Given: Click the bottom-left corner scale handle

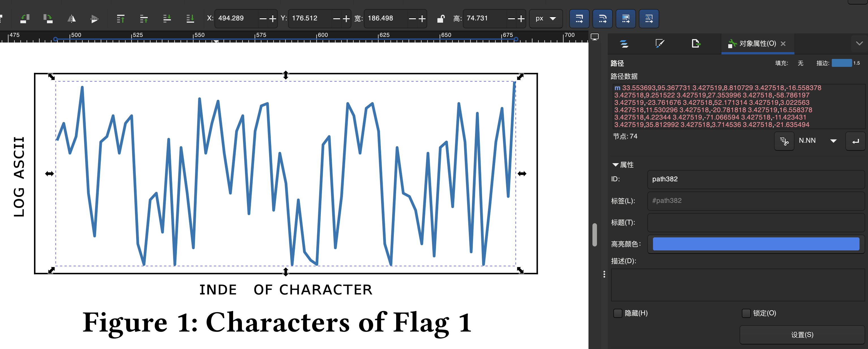Looking at the screenshot, I should click(x=51, y=270).
